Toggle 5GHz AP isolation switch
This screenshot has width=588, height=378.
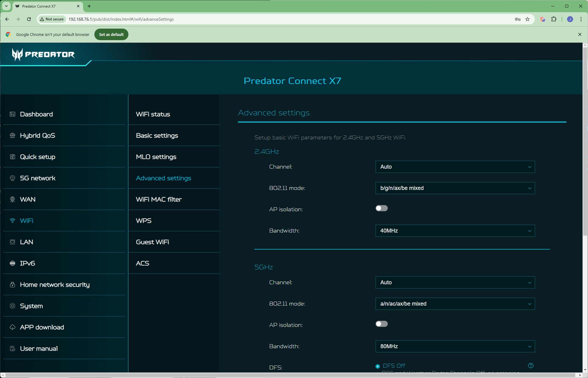point(381,324)
